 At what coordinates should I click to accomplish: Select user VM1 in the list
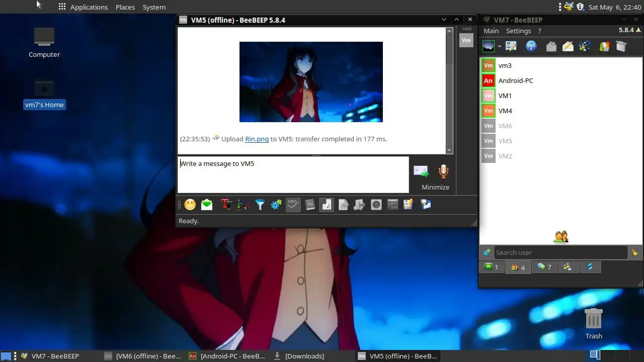click(561, 96)
